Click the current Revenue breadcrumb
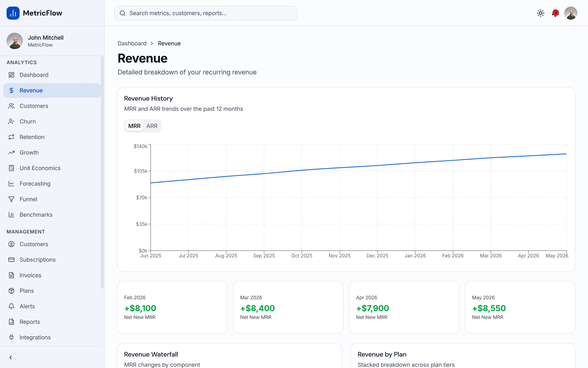 point(169,43)
